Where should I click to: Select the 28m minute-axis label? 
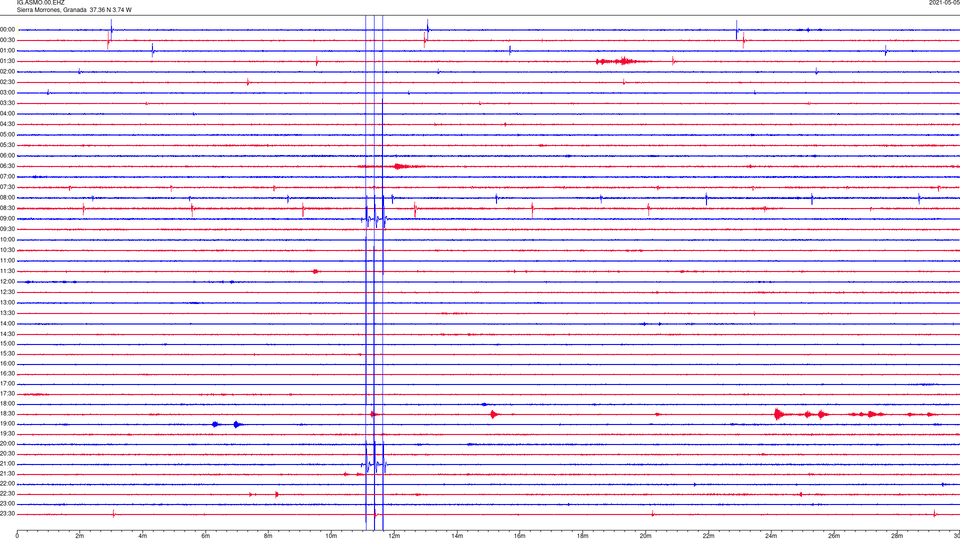coord(897,536)
